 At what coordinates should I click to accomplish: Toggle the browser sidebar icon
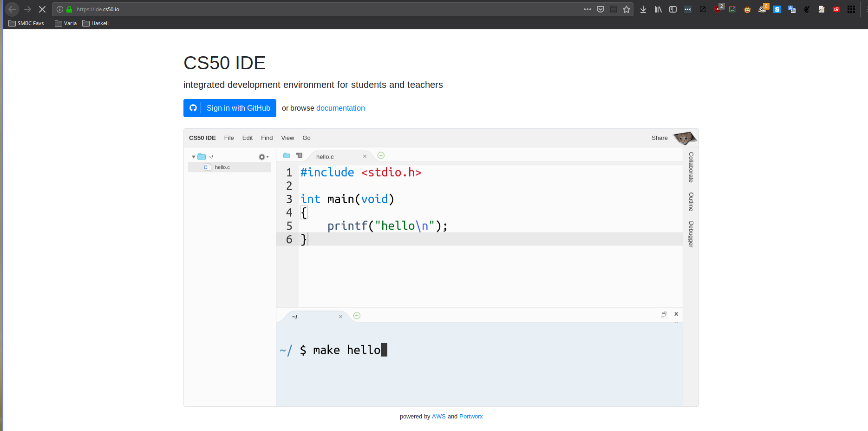coord(673,9)
